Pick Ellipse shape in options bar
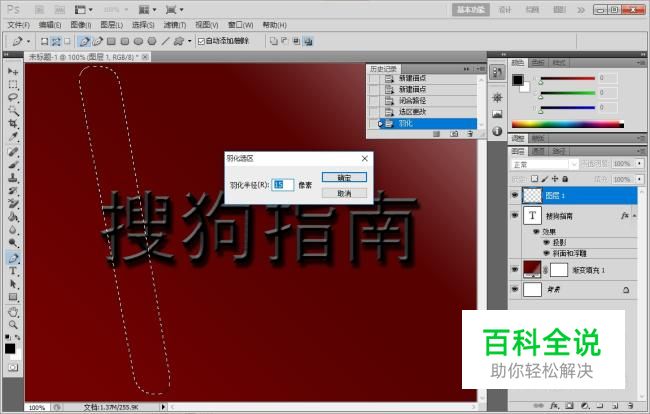Viewport: 650px width, 414px height. (x=138, y=41)
